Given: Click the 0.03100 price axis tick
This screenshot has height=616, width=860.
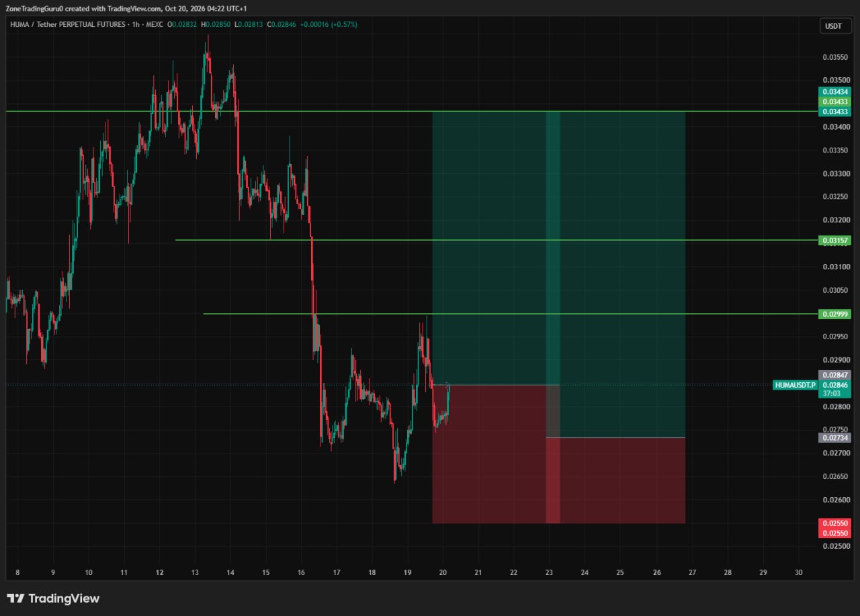Looking at the screenshot, I should click(x=835, y=267).
